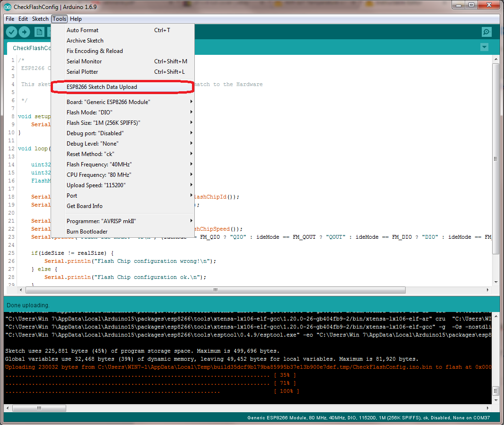Expand the Flash Size submenu
Viewport: 504px width, 425px height.
coord(104,123)
